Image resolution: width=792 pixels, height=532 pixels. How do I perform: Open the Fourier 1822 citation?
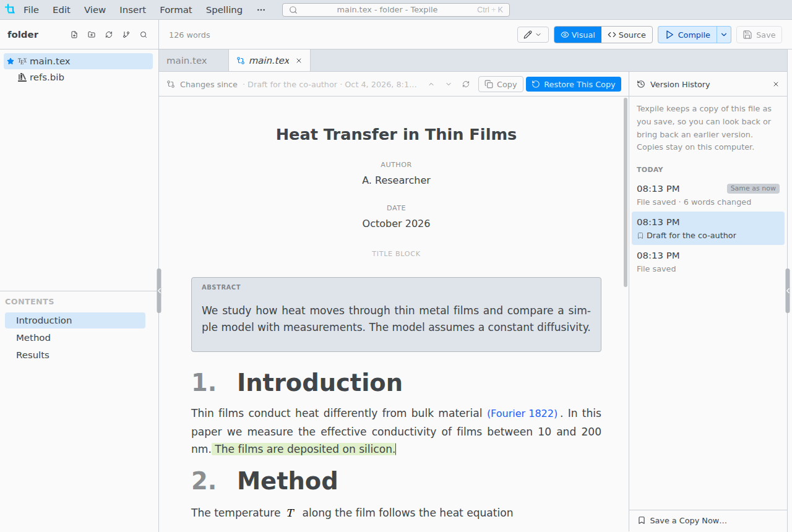pos(523,413)
